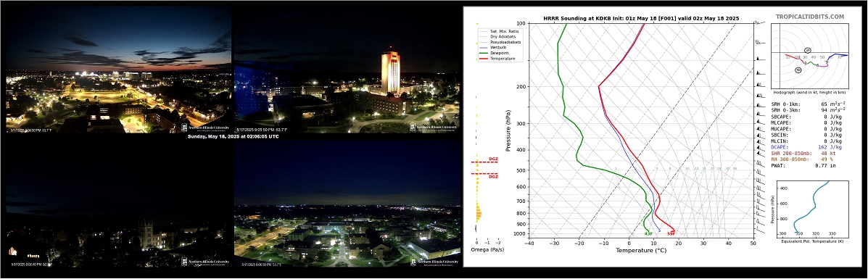Click Northern Illinois University logo on sunset webcam

click(205, 128)
